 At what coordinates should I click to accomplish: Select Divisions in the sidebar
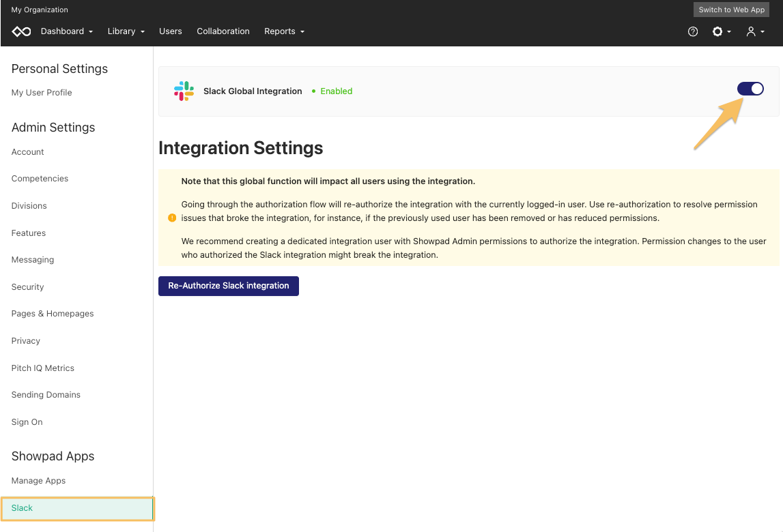pos(29,205)
